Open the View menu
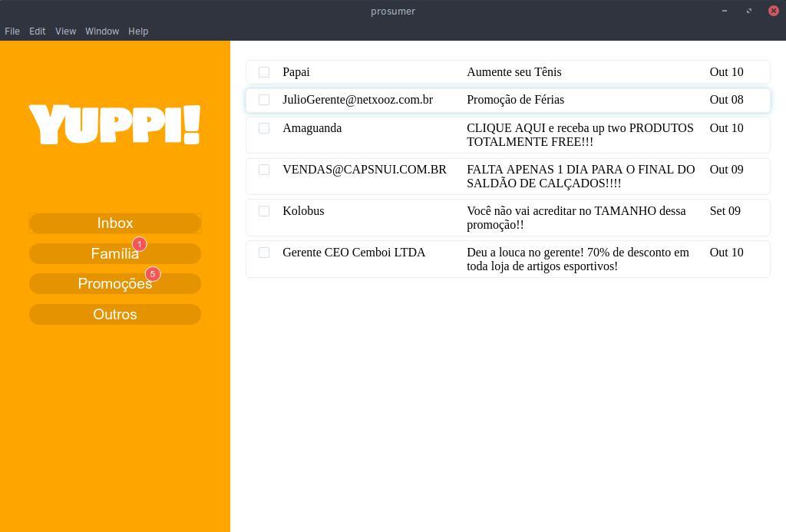The height and width of the screenshot is (532, 786). tap(66, 31)
